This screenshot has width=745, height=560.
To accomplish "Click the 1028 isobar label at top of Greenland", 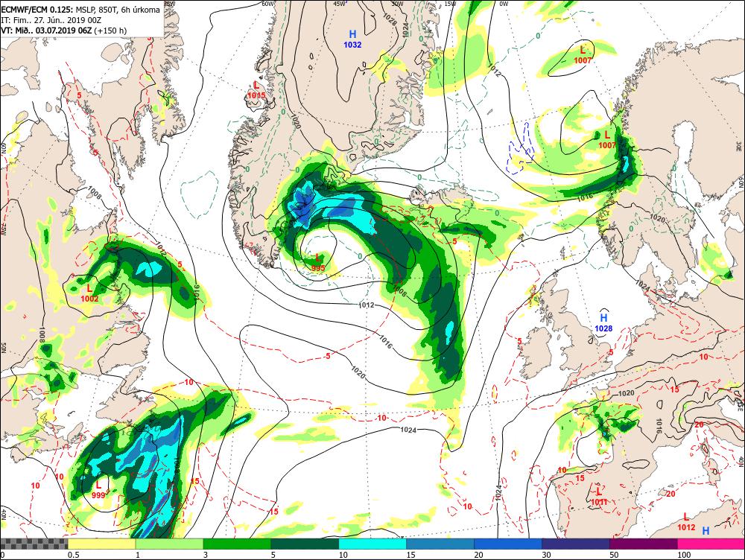I will [390, 19].
